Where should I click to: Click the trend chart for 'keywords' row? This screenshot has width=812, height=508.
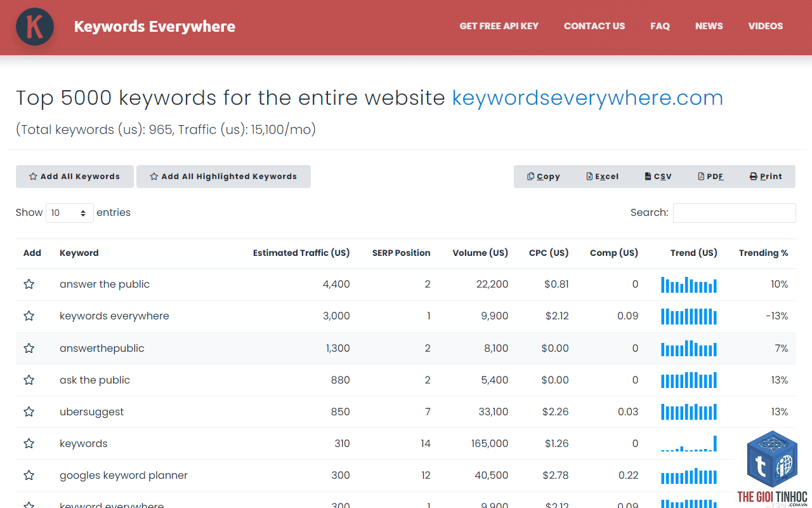pyautogui.click(x=689, y=443)
